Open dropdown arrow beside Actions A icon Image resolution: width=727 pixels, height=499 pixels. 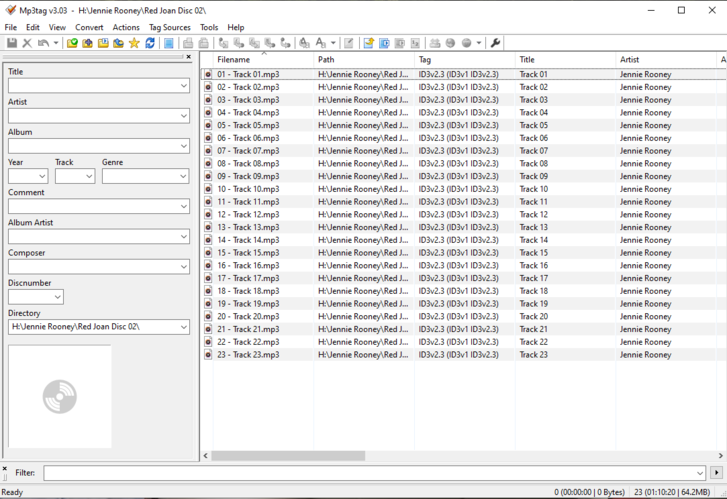click(333, 43)
